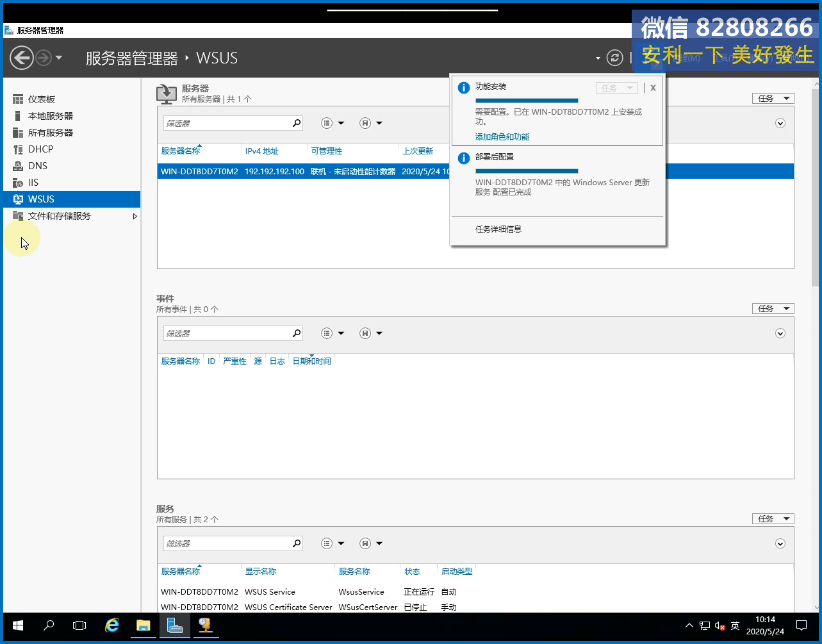Sort by 可管理性 column
The height and width of the screenshot is (644, 822).
(327, 151)
